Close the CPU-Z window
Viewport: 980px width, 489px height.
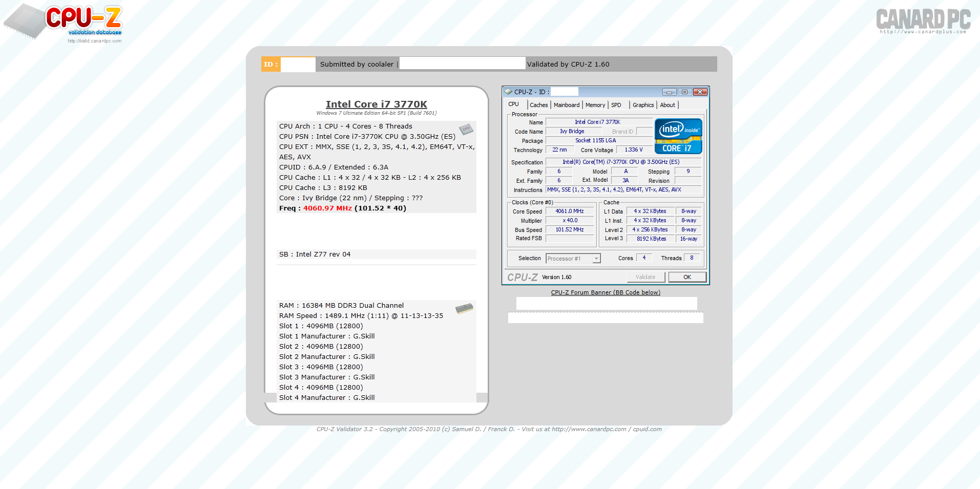(x=700, y=92)
